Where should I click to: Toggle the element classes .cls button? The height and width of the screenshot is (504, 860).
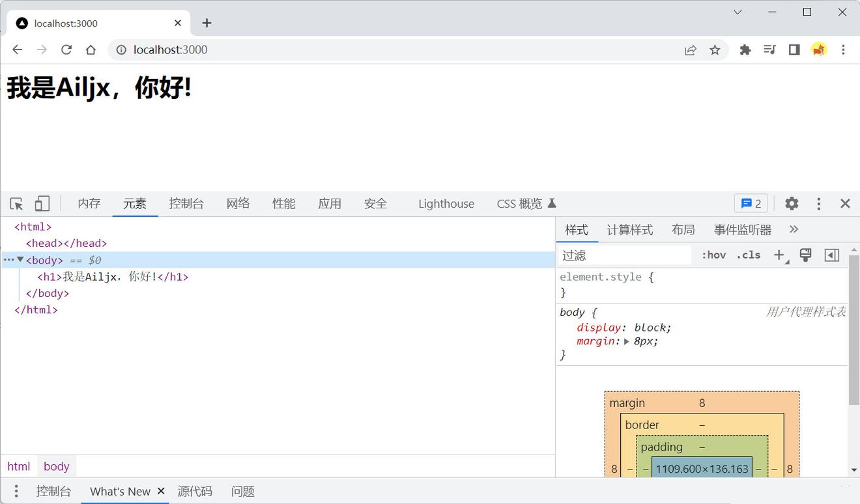pyautogui.click(x=749, y=255)
